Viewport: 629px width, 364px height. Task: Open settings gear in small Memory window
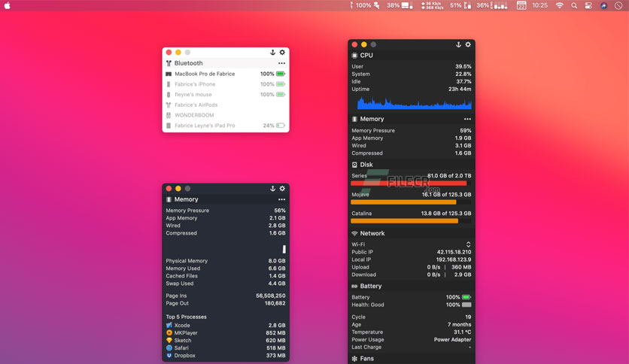282,189
